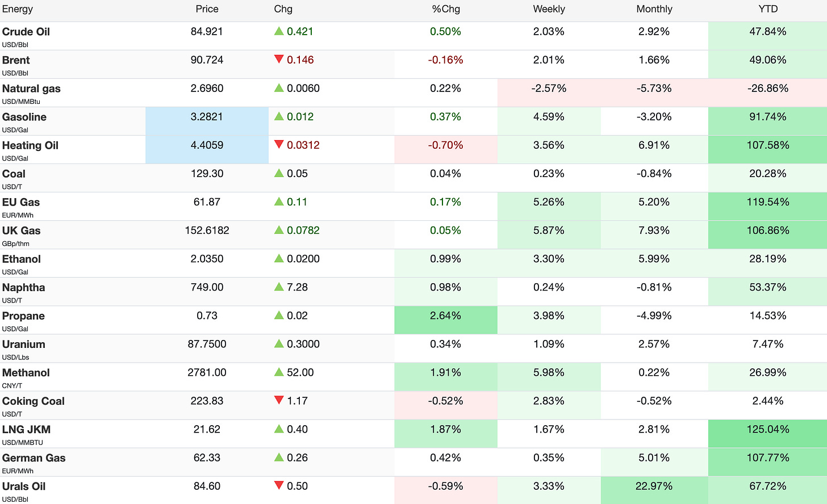
Task: Open the German Gas commodity link
Action: pyautogui.click(x=34, y=457)
